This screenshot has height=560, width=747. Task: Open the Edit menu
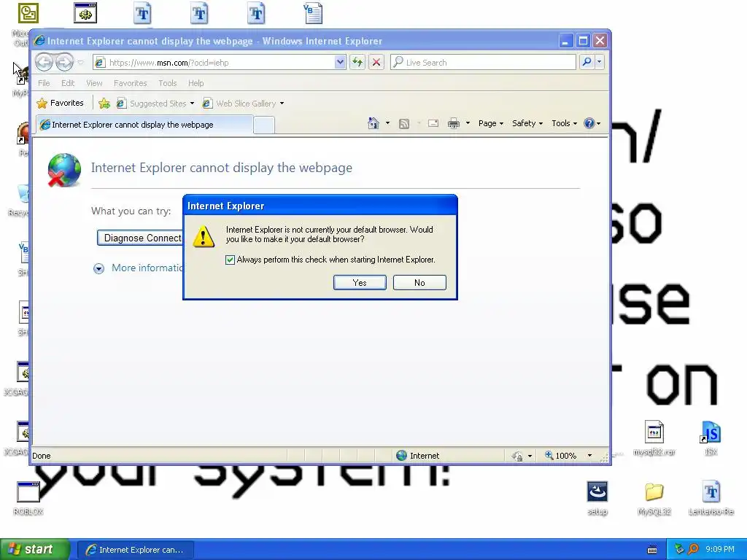tap(68, 83)
